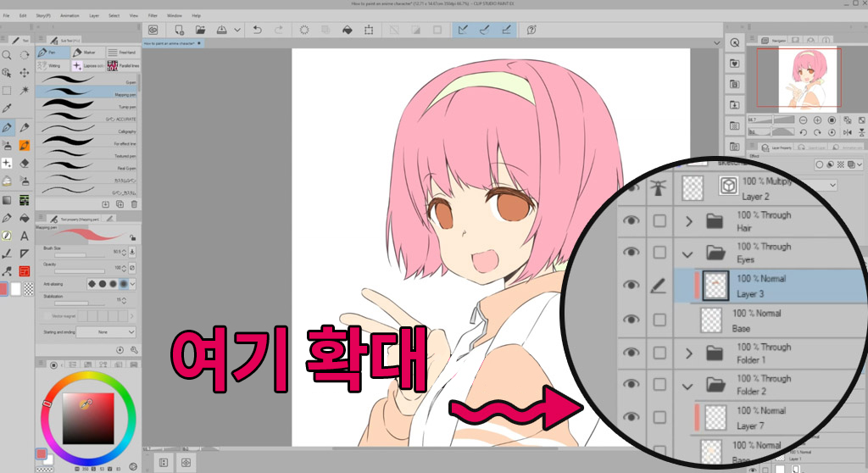Viewport: 868px width, 473px height.
Task: Click the Undo arrow in toolbar
Action: (258, 30)
